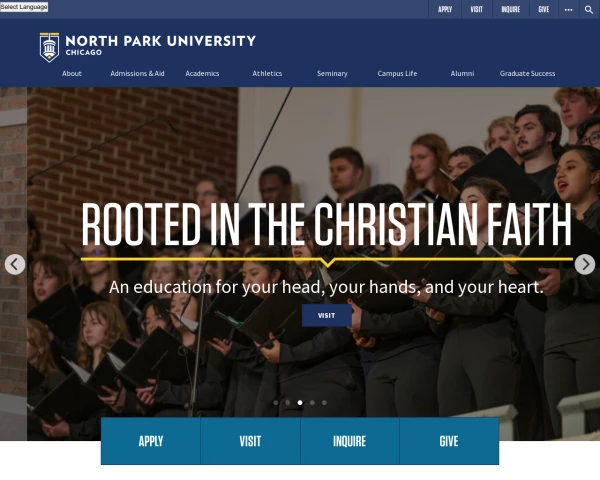Go to previous slide arrow
The height and width of the screenshot is (480, 600).
pos(15,264)
